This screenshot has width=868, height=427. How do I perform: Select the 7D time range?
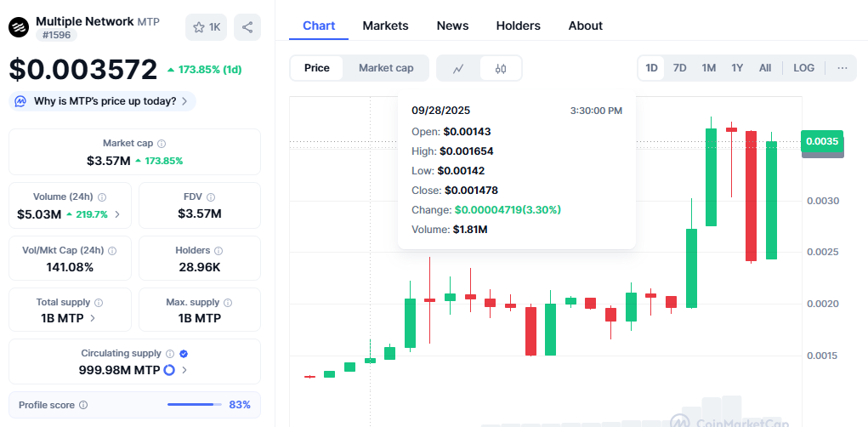click(679, 68)
